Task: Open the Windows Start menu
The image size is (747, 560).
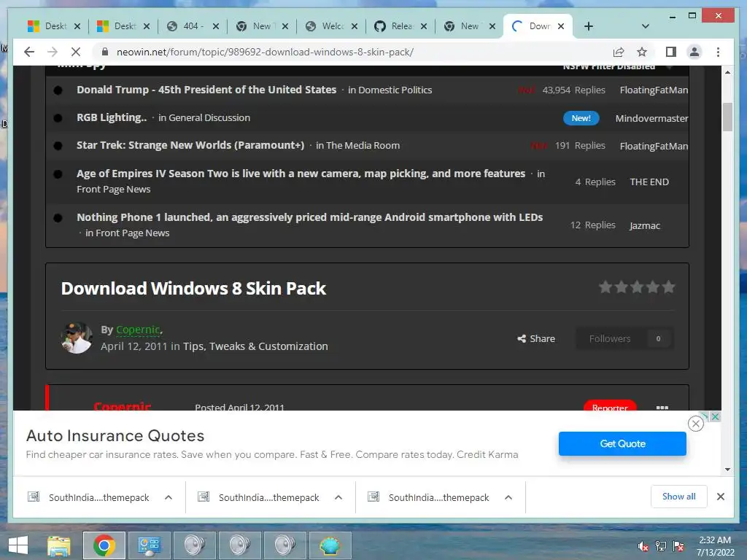Action: (18, 545)
